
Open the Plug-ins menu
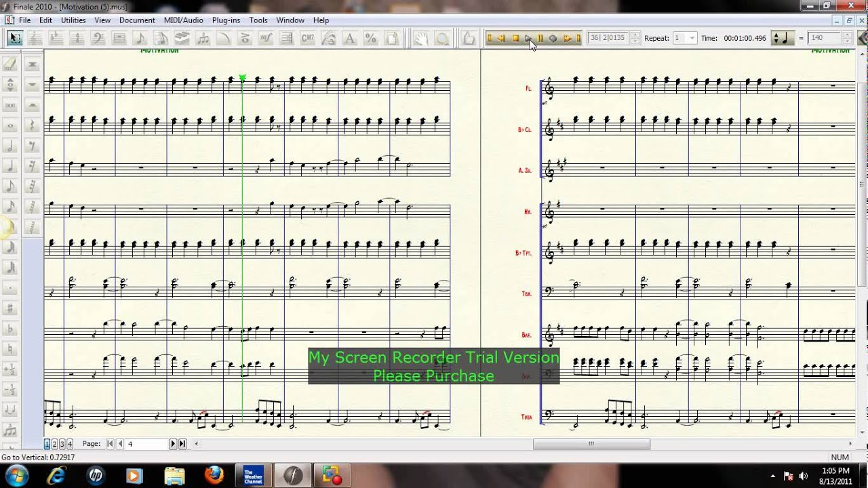[x=226, y=20]
